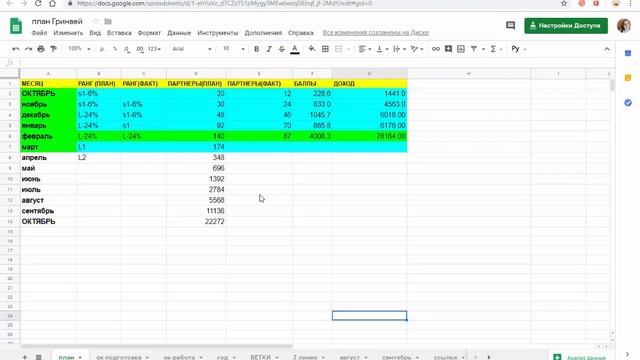Collapse the menus with the caret arrow
This screenshot has height=360, width=640.
point(607,49)
